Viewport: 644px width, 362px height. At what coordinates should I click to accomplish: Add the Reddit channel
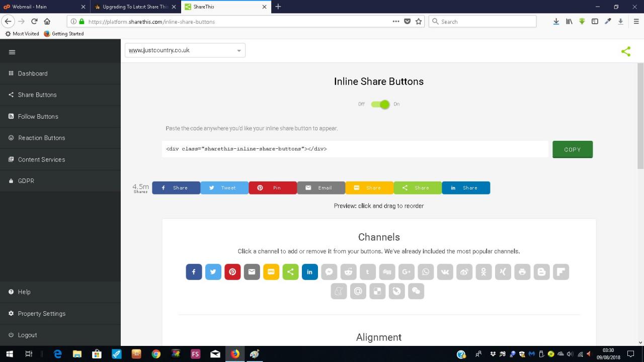click(x=348, y=272)
